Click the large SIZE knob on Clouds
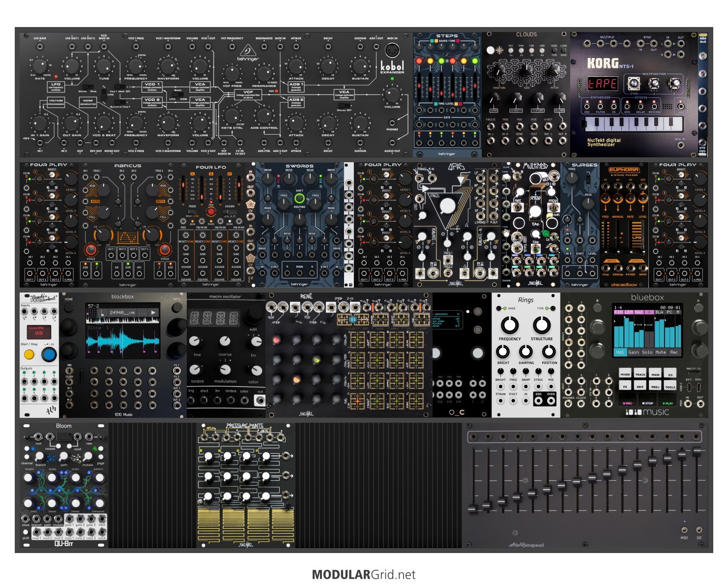 pos(526,70)
